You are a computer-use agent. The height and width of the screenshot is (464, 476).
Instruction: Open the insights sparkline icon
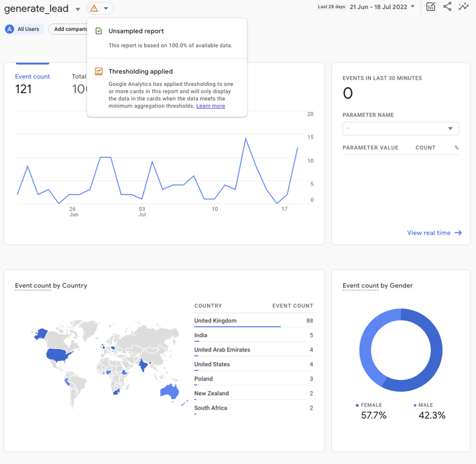[x=464, y=7]
